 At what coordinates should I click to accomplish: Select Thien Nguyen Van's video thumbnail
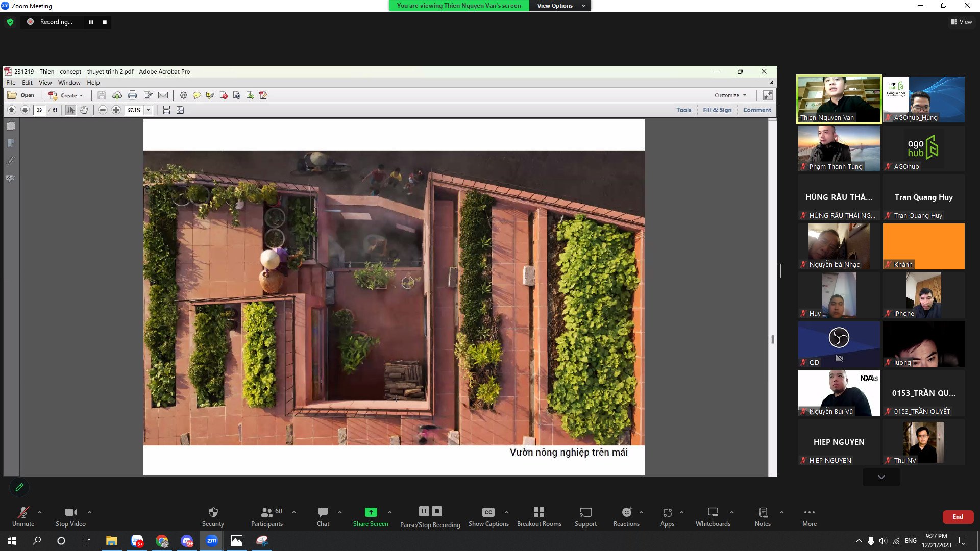point(839,99)
